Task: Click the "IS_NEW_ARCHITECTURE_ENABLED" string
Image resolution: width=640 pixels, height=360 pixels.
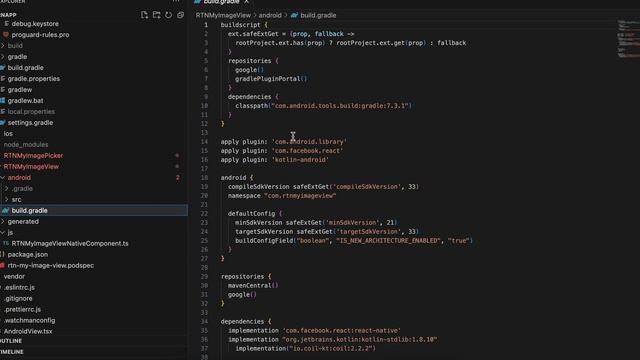Action: [x=388, y=241]
